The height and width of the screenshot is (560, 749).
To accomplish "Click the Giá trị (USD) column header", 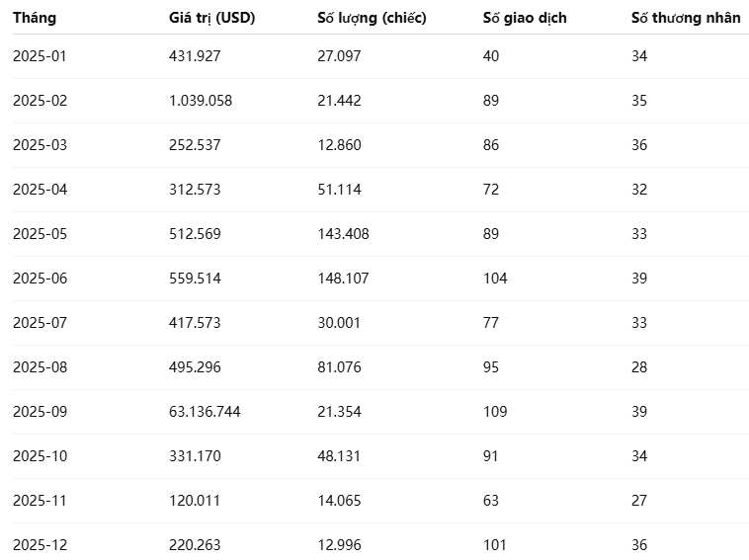I will pos(211,18).
